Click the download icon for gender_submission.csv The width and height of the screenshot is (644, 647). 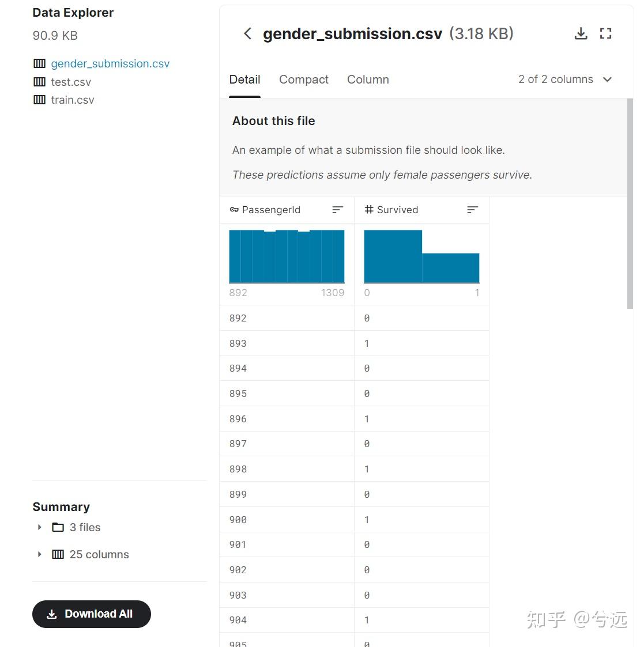pyautogui.click(x=581, y=33)
